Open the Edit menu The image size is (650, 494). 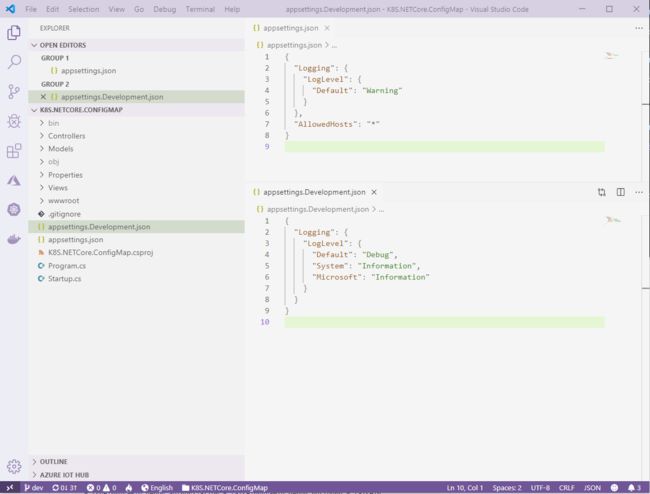(x=52, y=9)
